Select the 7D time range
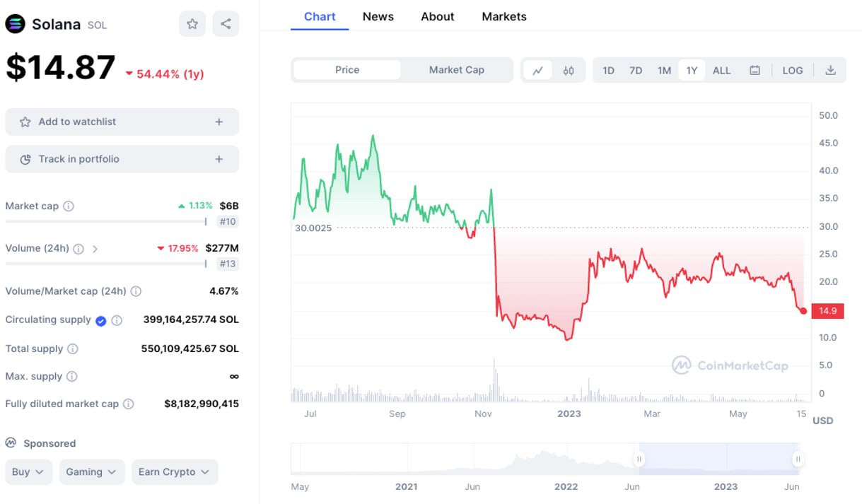Screen dimensions: 862x504 click(x=636, y=71)
